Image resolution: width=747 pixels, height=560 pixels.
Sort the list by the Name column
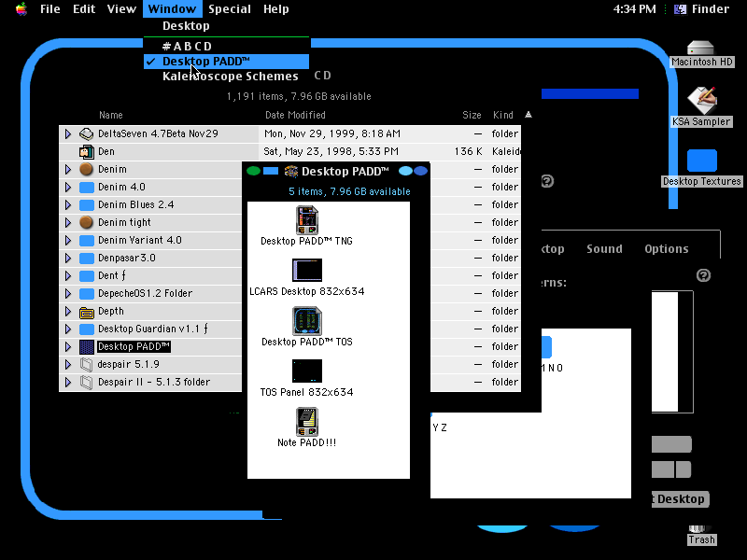click(x=111, y=115)
